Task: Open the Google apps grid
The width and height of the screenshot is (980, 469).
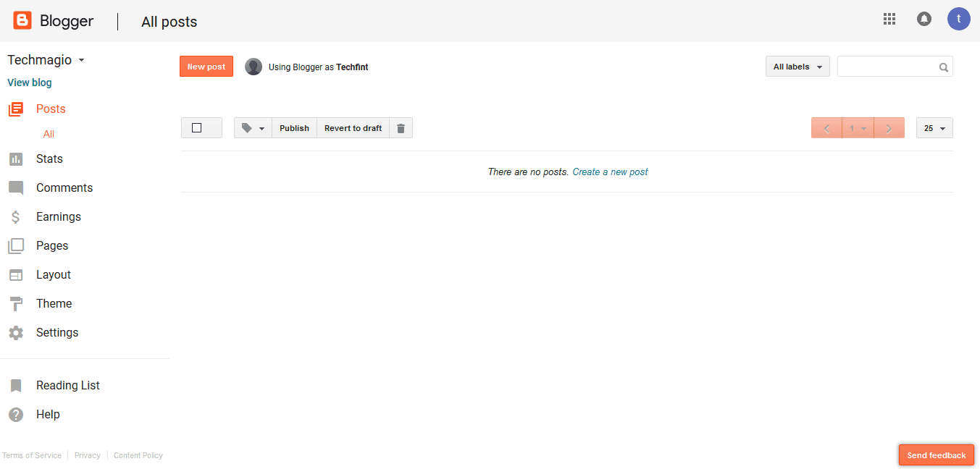Action: 889,19
